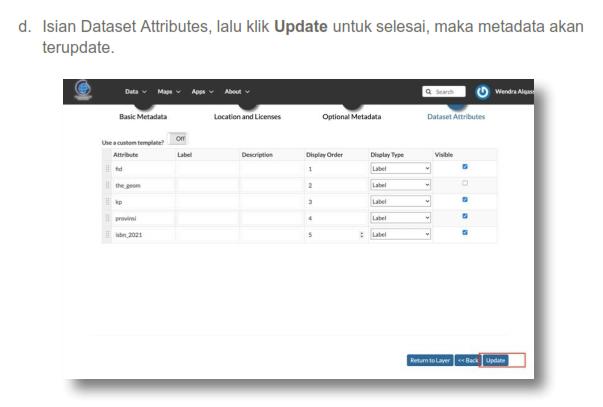Uncheck Visible checkbox for isbn_2021
Screen dimensions: 603x407
464,233
